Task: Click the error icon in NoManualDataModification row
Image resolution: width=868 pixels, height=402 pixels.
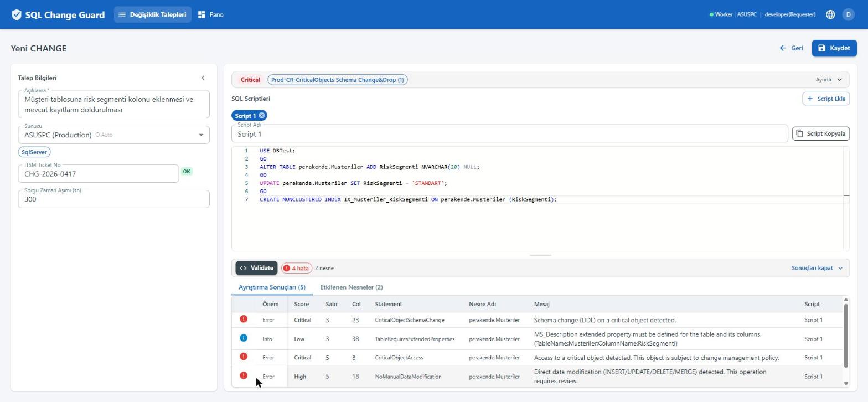Action: click(x=244, y=376)
